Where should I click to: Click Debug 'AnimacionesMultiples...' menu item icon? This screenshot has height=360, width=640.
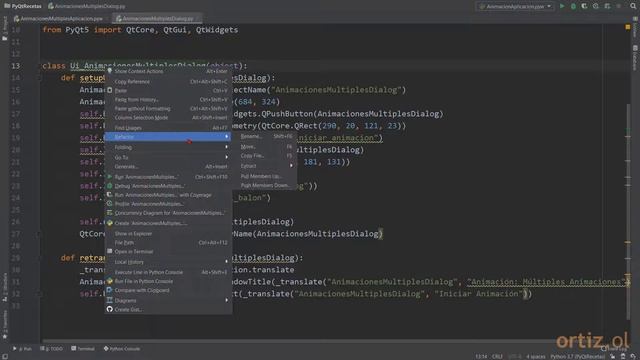coord(109,186)
